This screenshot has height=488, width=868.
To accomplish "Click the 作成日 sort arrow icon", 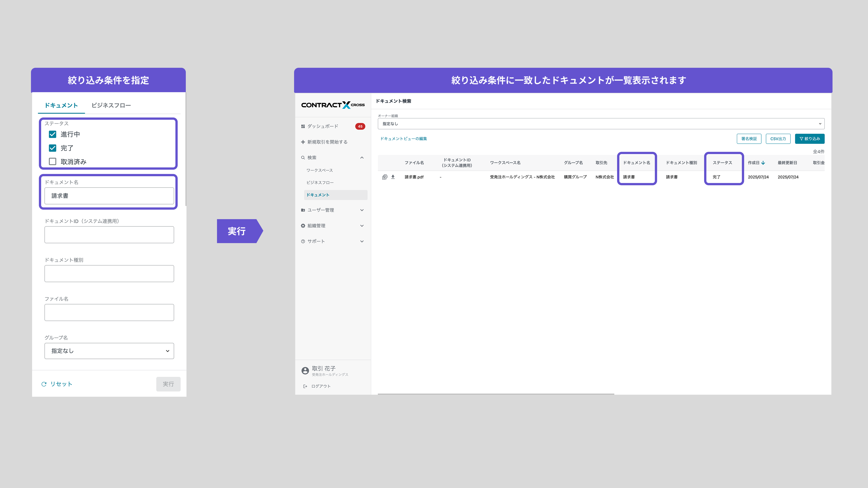I will (763, 163).
